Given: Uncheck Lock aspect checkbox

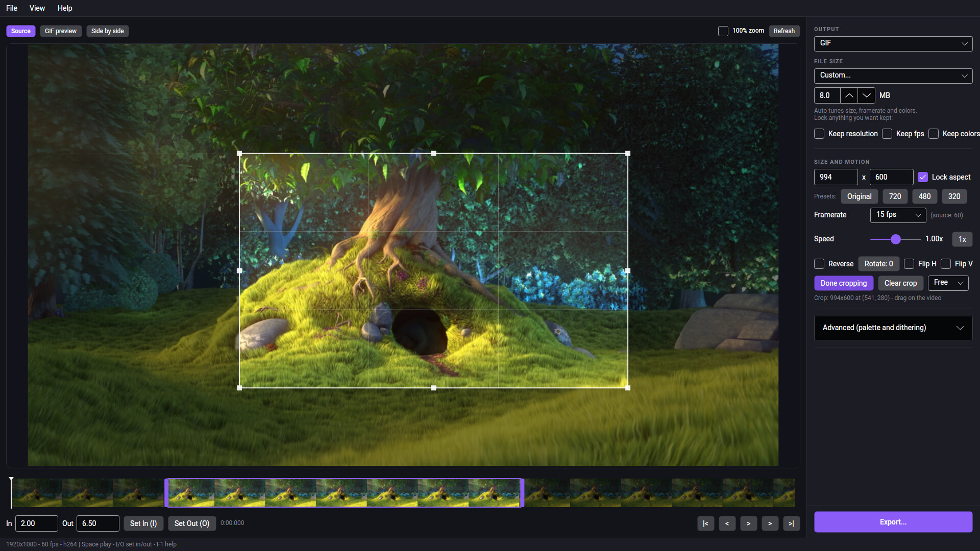Looking at the screenshot, I should point(922,177).
